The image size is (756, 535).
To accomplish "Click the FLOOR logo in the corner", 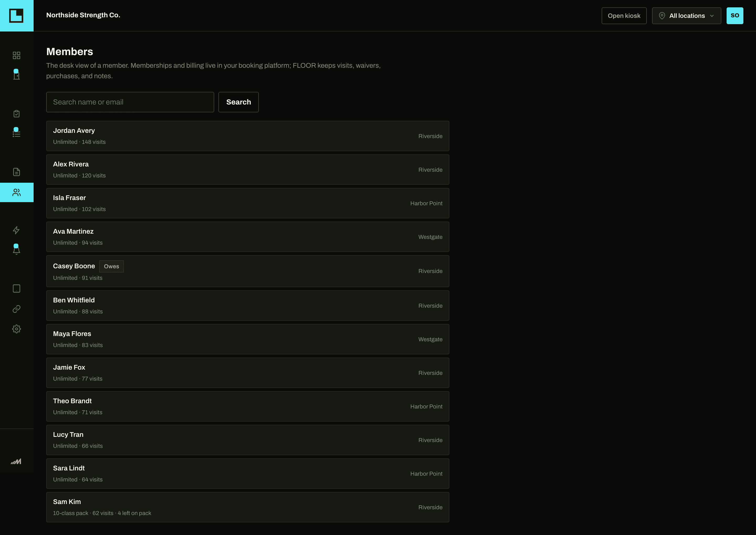I will click(17, 15).
